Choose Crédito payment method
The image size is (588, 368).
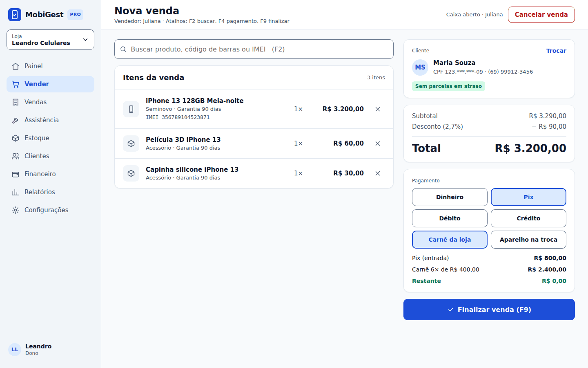tap(528, 218)
